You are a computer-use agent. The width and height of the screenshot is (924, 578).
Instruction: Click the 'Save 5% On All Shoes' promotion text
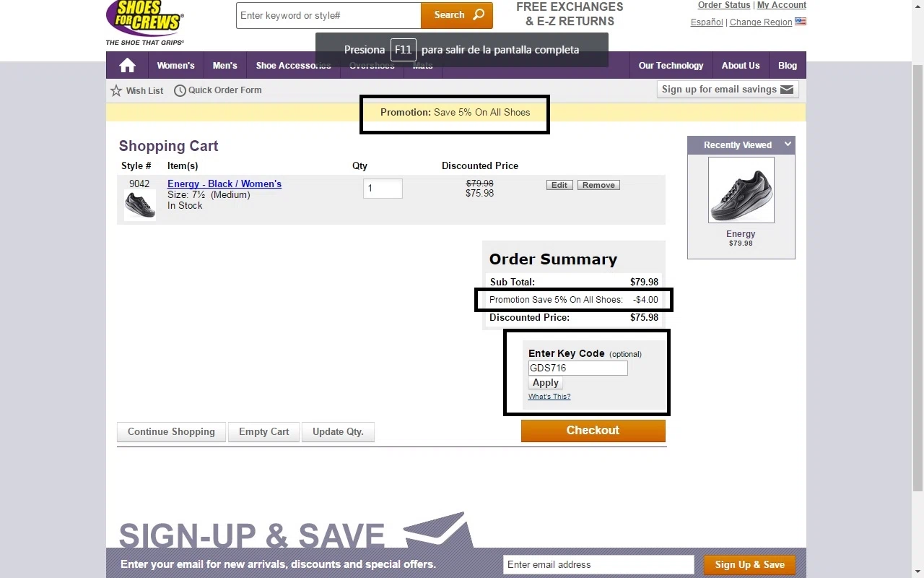click(482, 113)
